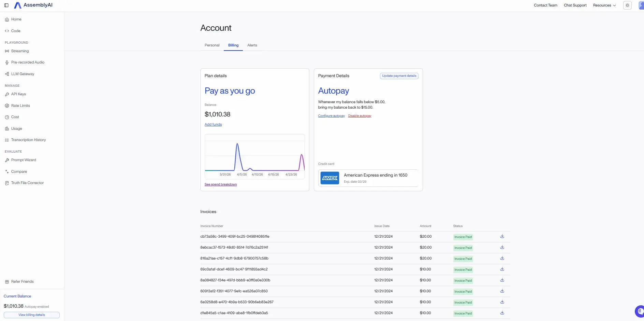
Task: Download invoice cb73a58c-3499-409f-bc25-0498f40851fe
Action: click(502, 236)
